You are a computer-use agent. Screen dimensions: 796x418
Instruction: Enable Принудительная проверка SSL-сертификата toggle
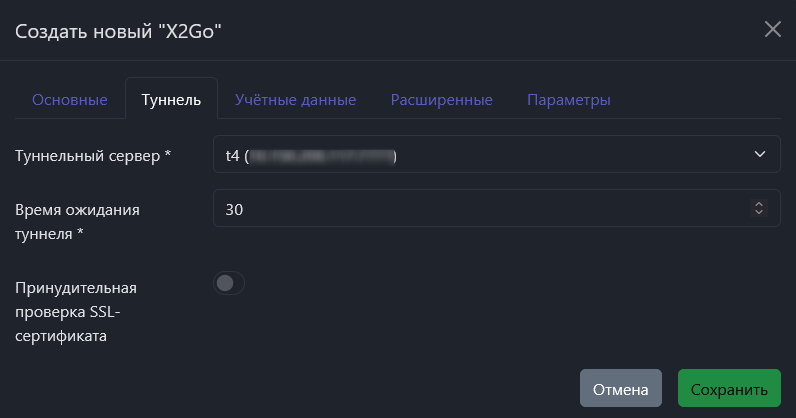229,284
